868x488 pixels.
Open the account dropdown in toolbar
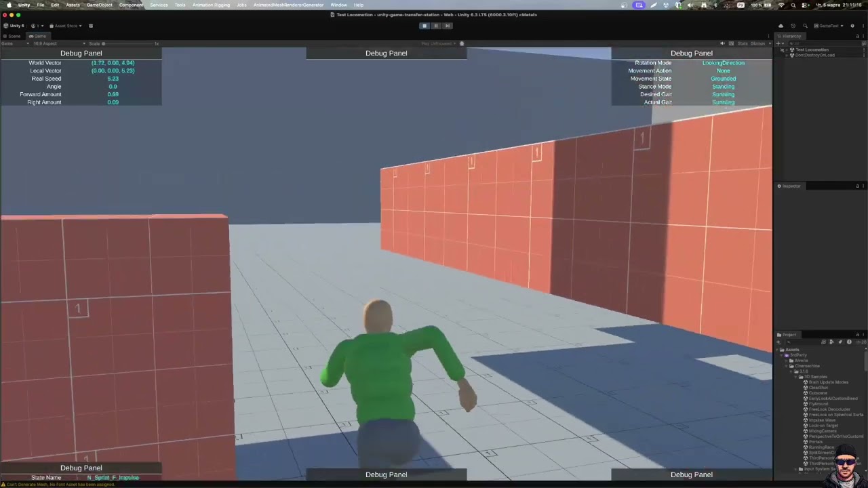[37, 26]
